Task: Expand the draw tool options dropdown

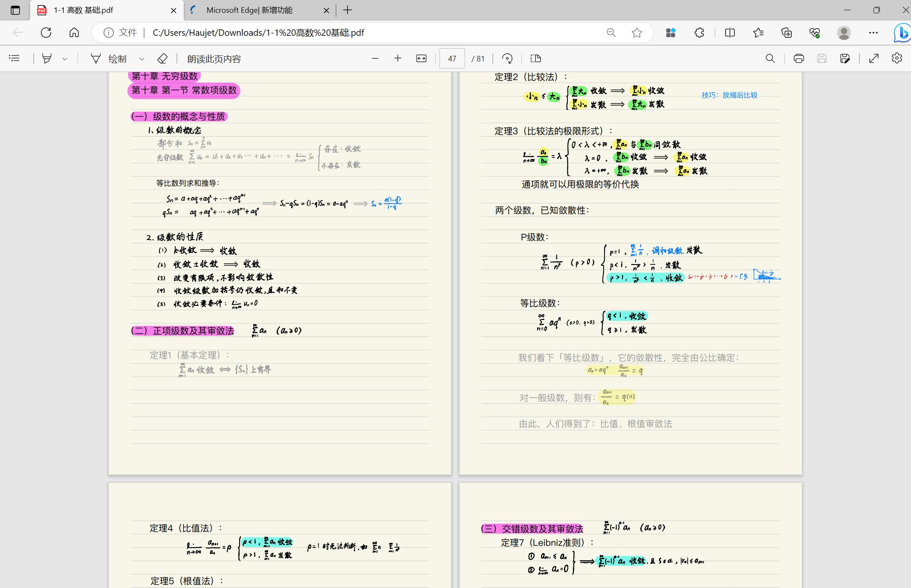Action: tap(142, 59)
